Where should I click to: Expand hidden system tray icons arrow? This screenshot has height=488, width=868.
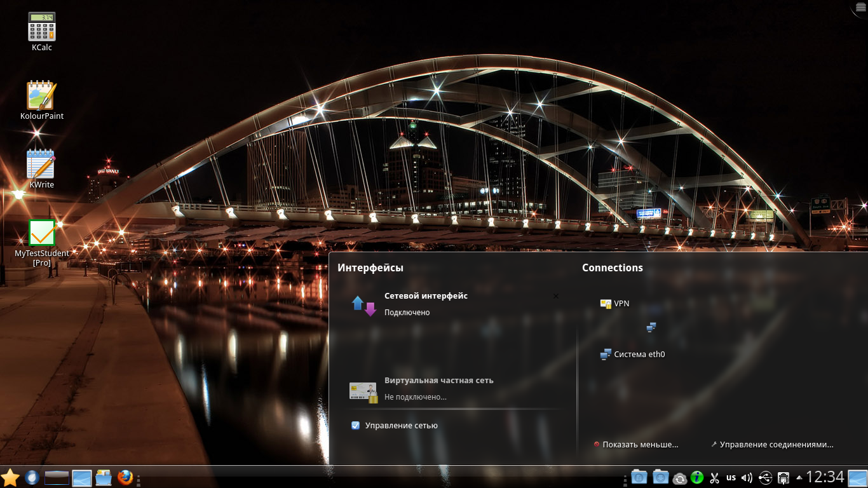(x=799, y=477)
